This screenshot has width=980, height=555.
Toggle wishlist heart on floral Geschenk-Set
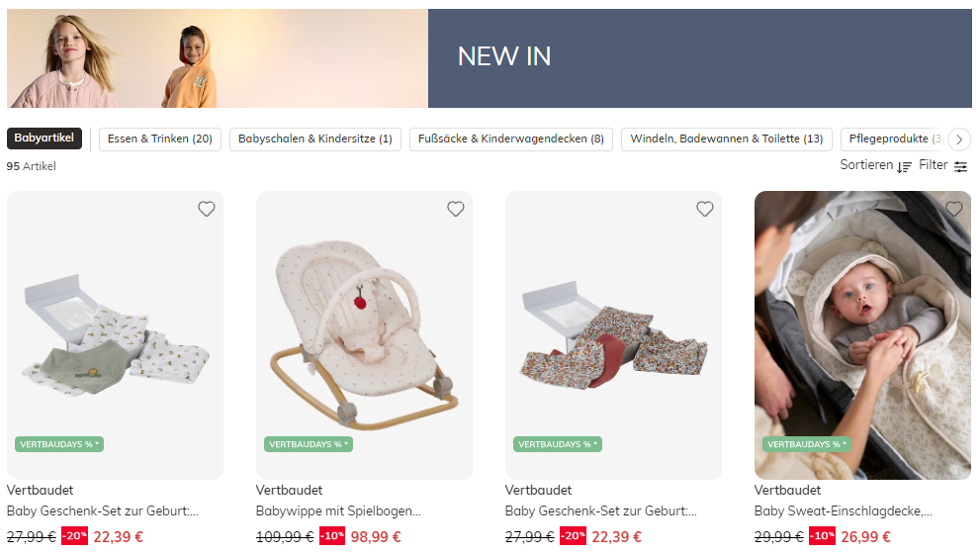705,209
